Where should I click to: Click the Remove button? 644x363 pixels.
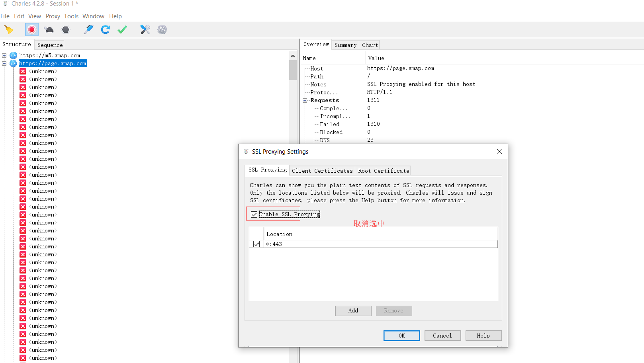tap(394, 311)
